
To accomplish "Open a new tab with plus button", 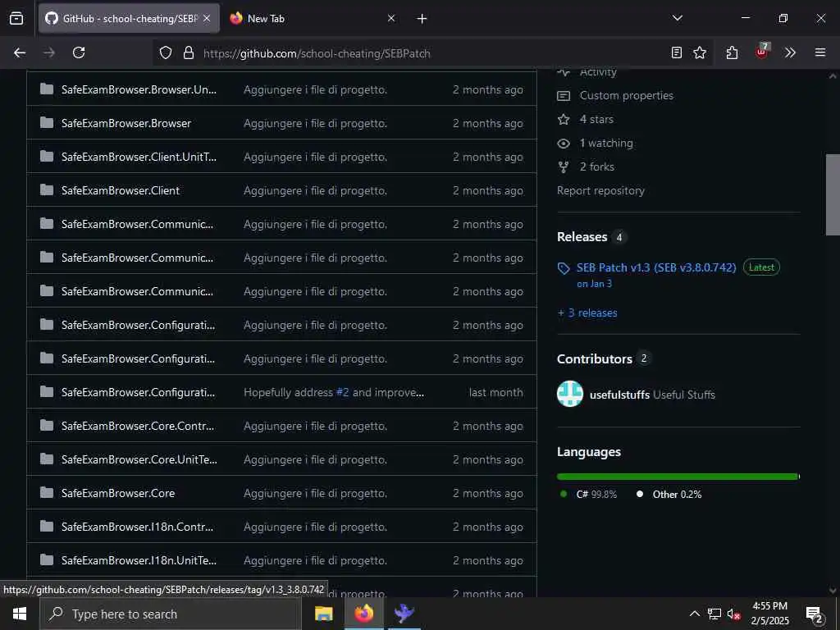I will click(422, 19).
